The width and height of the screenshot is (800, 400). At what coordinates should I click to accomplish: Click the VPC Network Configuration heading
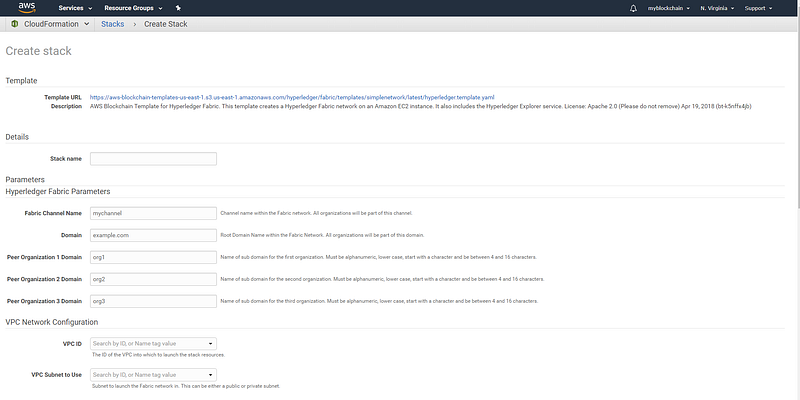point(52,322)
